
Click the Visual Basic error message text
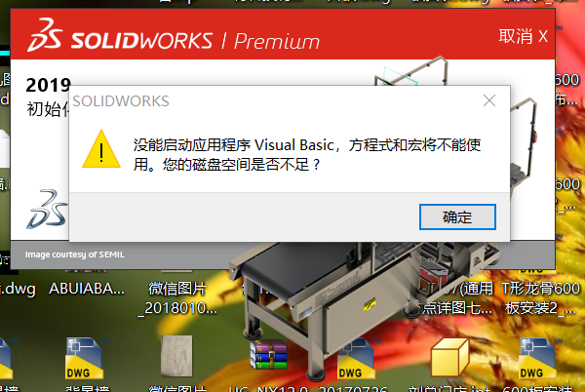pos(307,154)
